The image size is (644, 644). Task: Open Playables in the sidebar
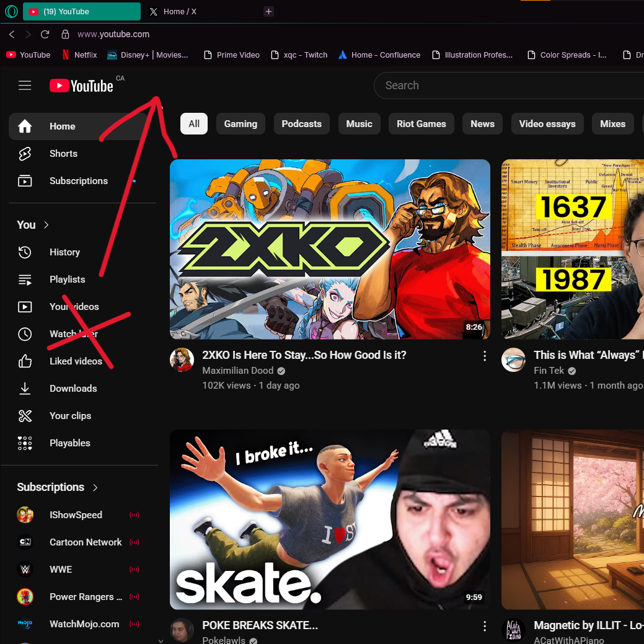click(x=69, y=443)
